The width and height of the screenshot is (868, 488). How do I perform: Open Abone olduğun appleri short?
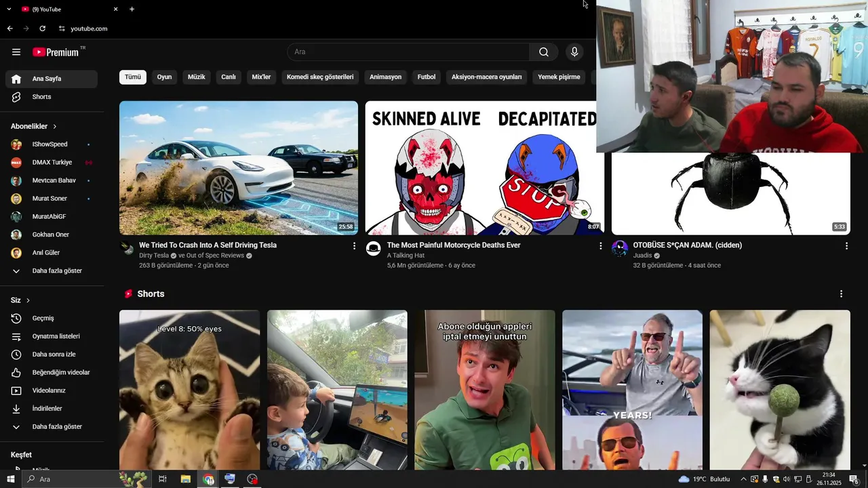(485, 390)
